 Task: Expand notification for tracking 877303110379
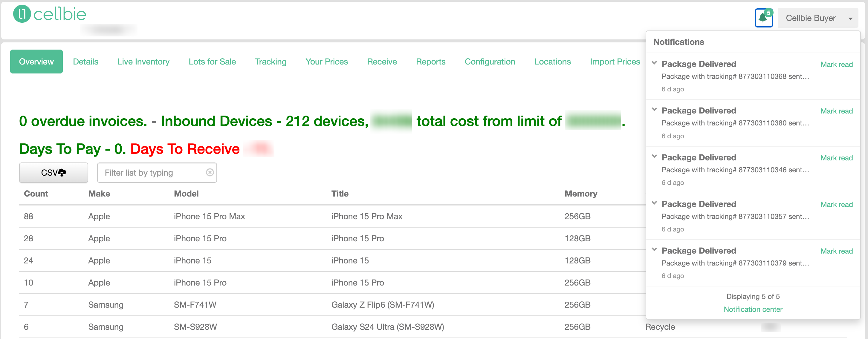654,250
